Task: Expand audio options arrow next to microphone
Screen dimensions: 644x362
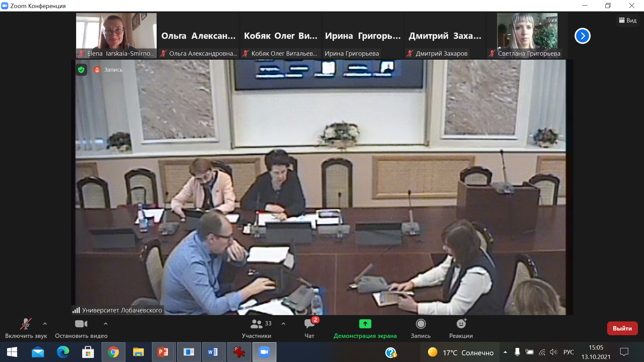Action: 45,324
